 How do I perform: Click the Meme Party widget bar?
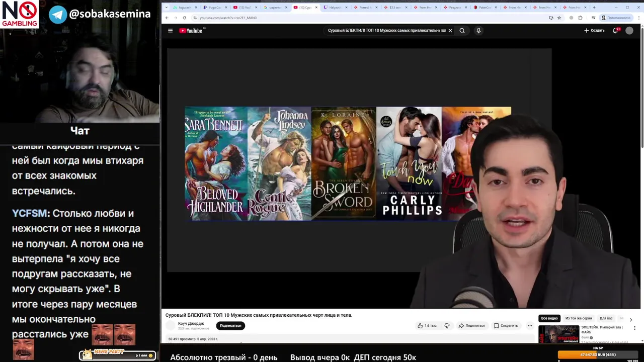(x=117, y=355)
